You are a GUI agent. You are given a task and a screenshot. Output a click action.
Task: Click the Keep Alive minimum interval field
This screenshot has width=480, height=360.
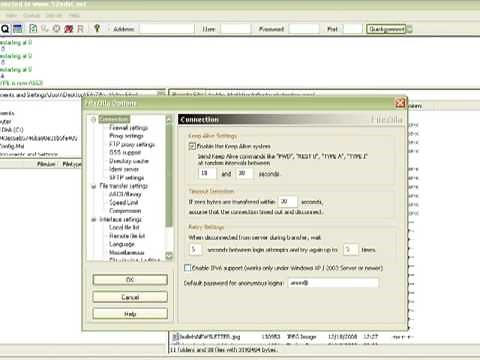207,173
